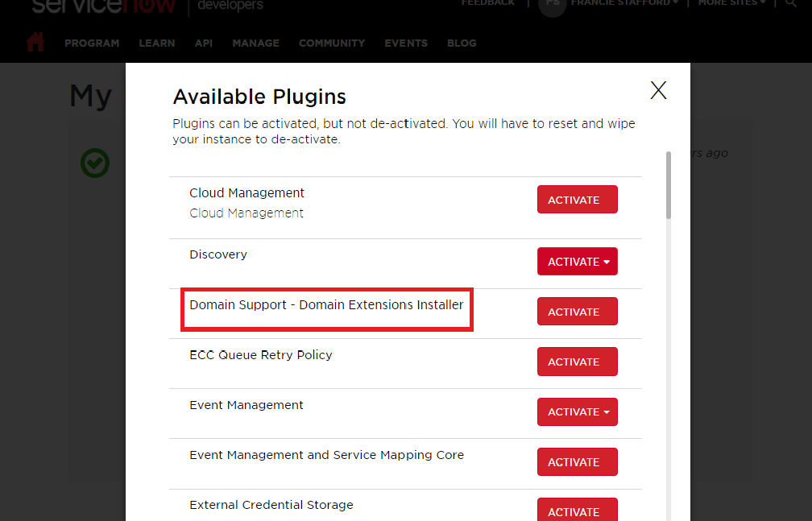Close the Available Plugins dialog with the X

658,90
